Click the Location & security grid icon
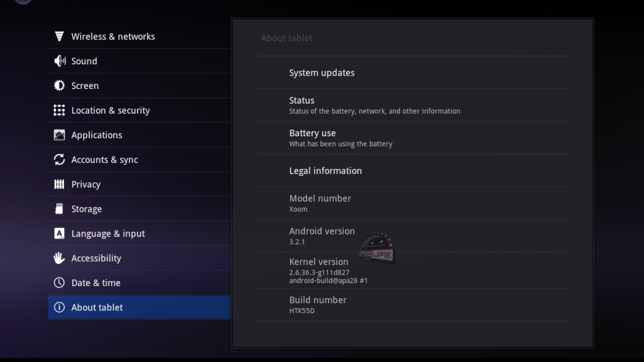Screen dimensions: 644x362 59,110
